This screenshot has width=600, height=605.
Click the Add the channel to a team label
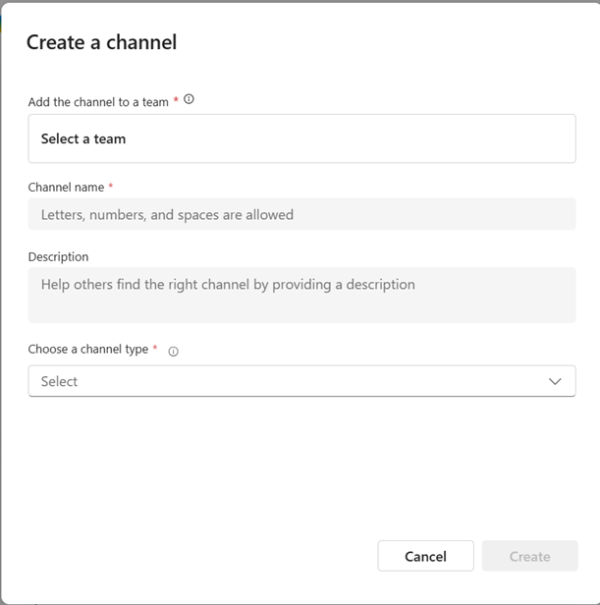point(98,102)
